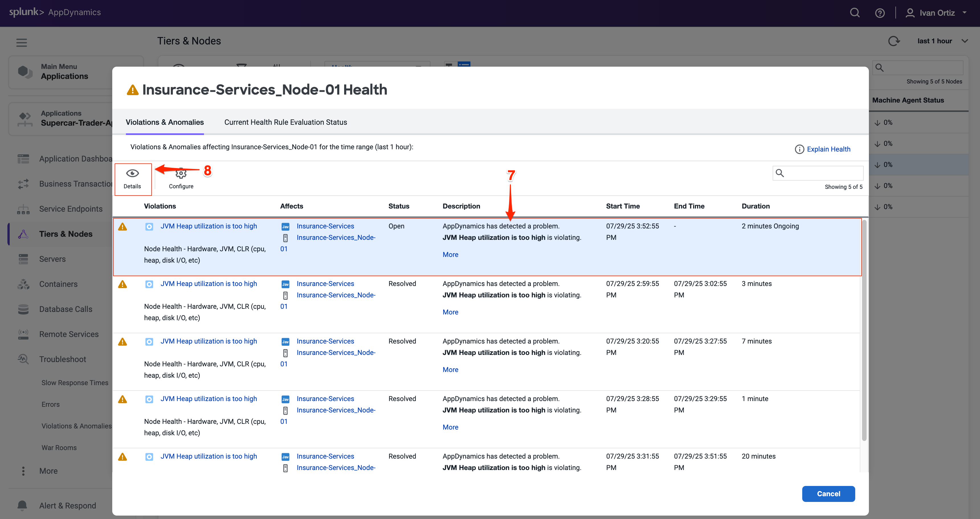980x519 pixels.
Task: Open the help question mark icon
Action: pyautogui.click(x=879, y=13)
